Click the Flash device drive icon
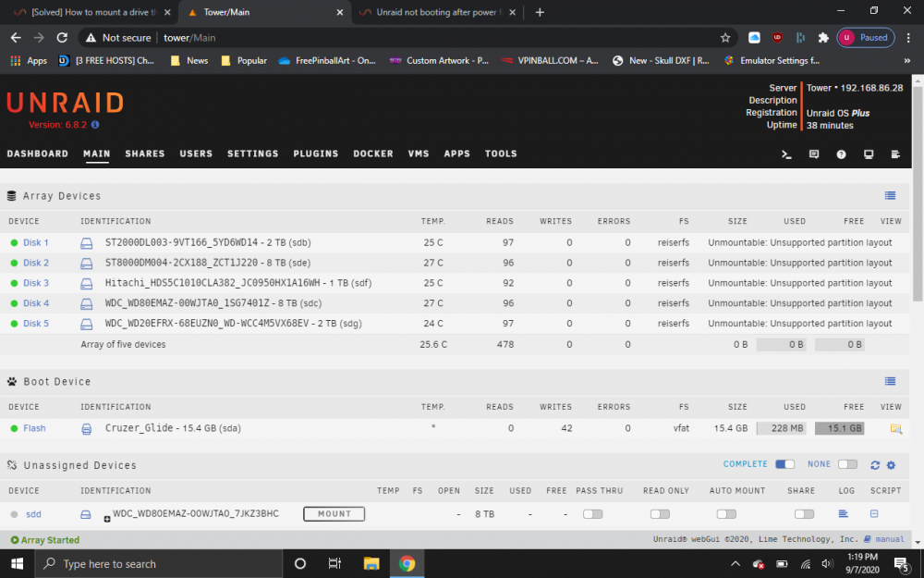Viewport: 924px width, 578px height. coord(87,429)
